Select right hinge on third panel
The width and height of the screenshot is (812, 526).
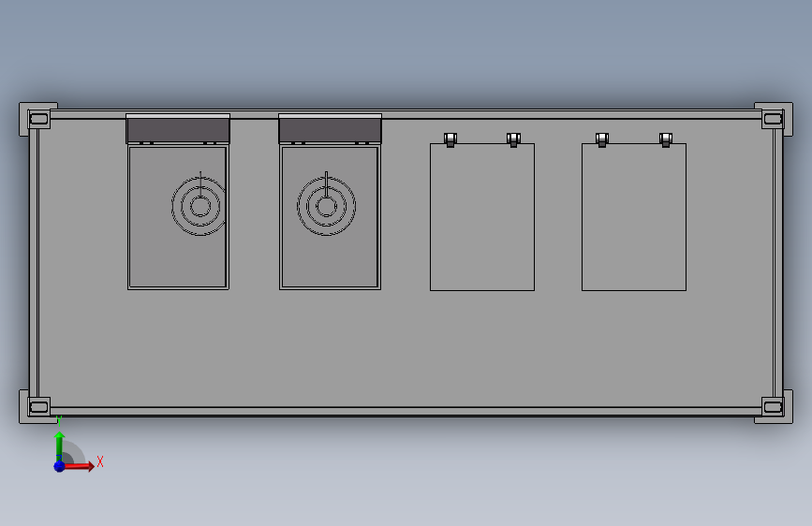point(513,139)
